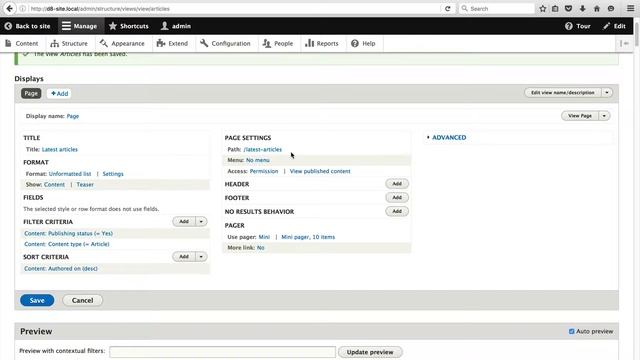Change Show Content row style

point(54,184)
